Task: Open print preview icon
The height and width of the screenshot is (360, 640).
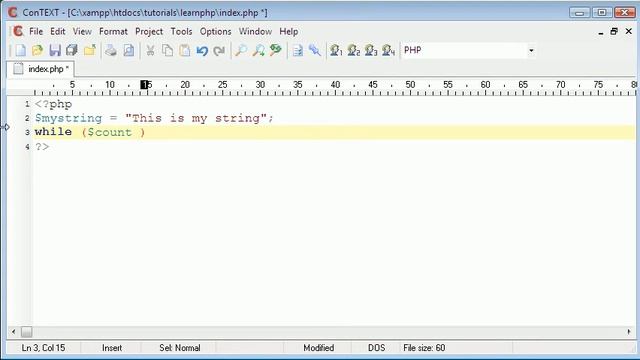Action: (x=129, y=50)
